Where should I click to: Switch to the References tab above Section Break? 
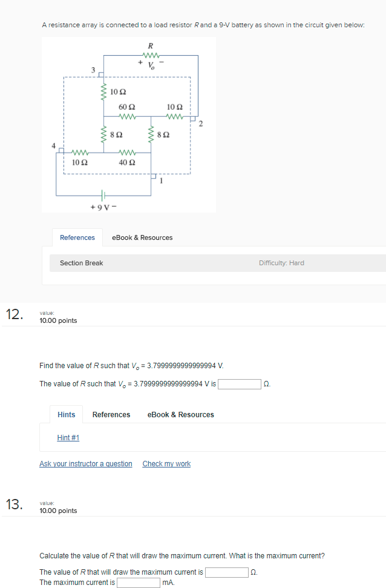point(77,237)
